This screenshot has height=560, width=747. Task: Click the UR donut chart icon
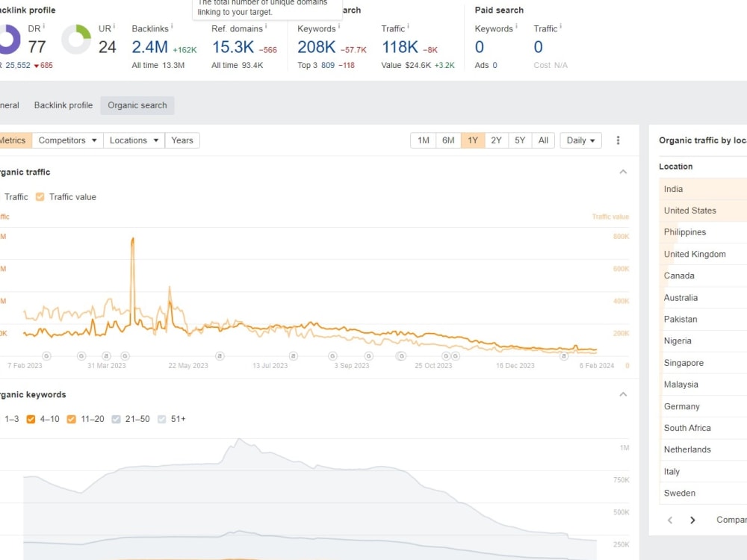coord(76,39)
